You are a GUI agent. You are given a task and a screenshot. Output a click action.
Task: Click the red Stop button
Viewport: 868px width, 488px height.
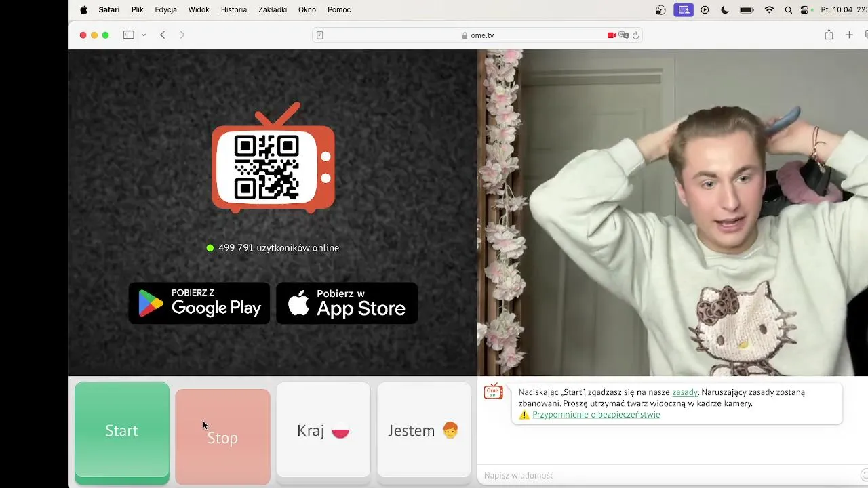[x=222, y=437]
